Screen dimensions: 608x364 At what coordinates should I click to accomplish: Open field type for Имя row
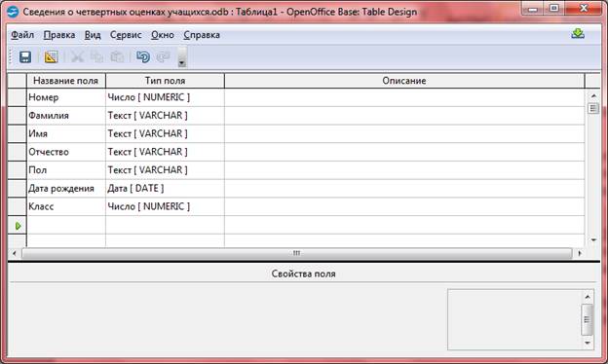[x=165, y=133]
